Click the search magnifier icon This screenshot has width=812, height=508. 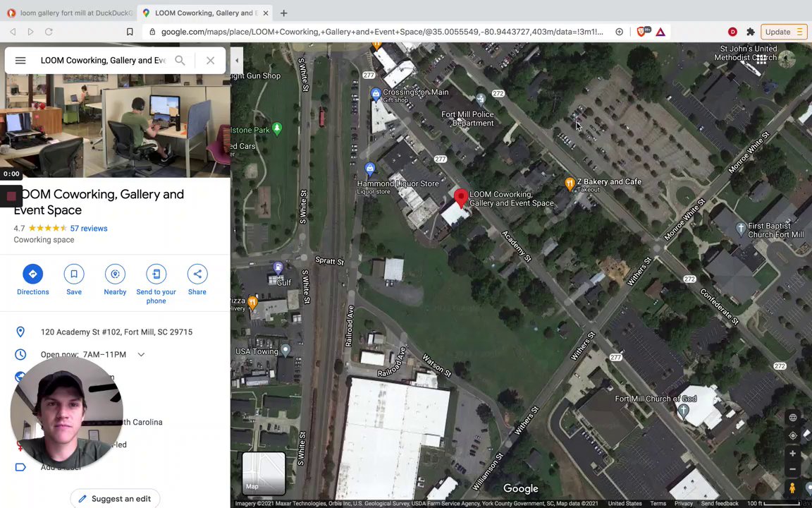(x=180, y=60)
